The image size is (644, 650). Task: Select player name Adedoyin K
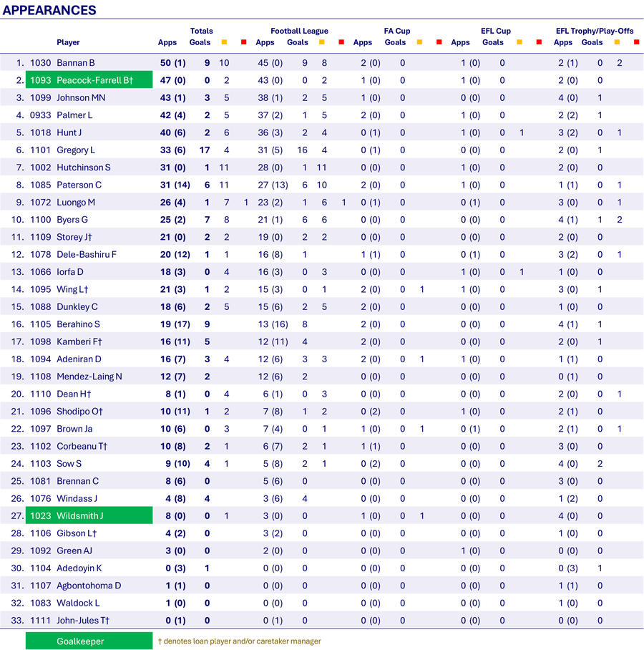click(x=79, y=568)
